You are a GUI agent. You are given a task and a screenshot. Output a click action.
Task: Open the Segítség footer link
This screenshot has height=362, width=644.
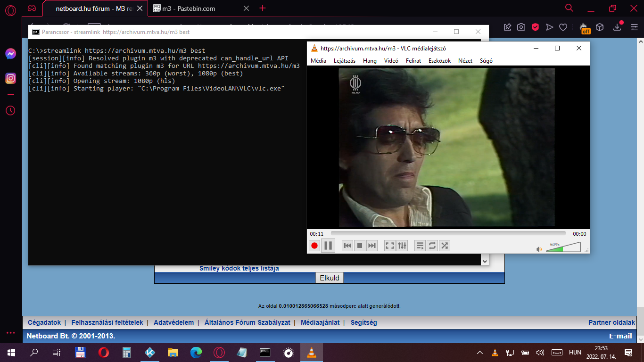(x=363, y=322)
